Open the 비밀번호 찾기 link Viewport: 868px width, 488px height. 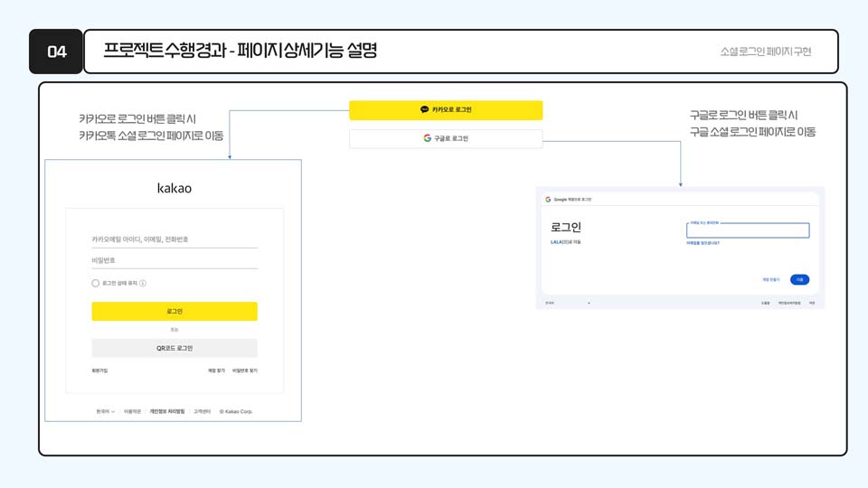tap(245, 371)
